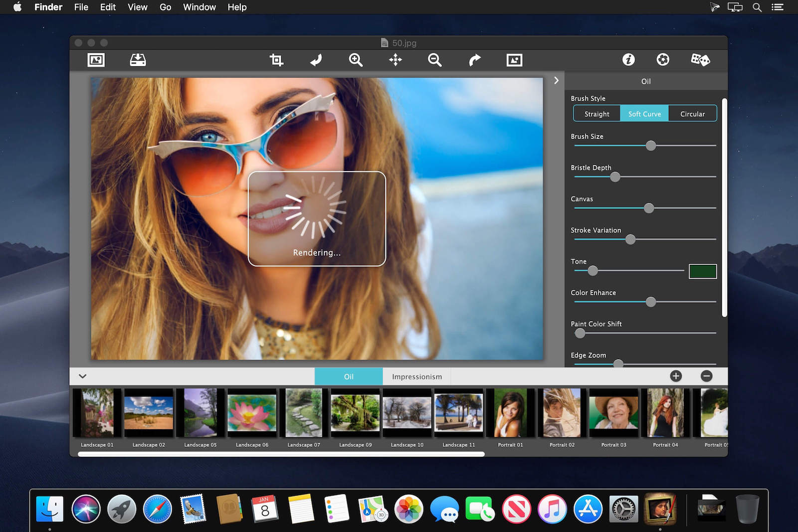Open the info icon in toolbar
The height and width of the screenshot is (532, 798).
pyautogui.click(x=628, y=60)
